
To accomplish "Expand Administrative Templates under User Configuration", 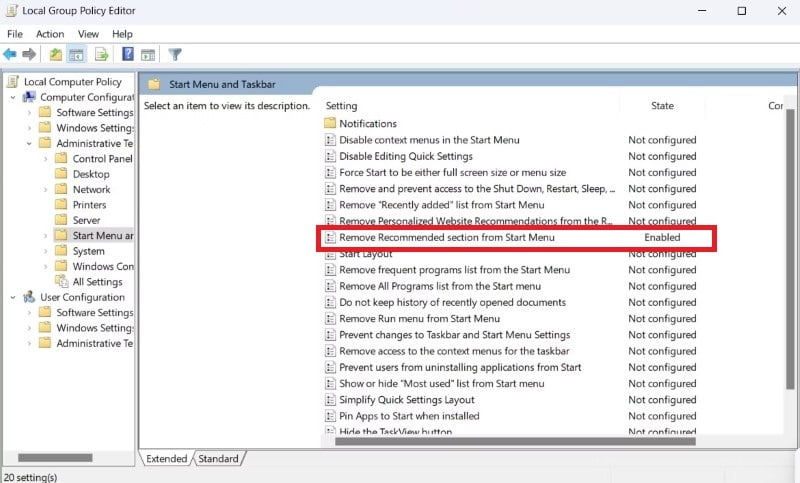I will 29,343.
